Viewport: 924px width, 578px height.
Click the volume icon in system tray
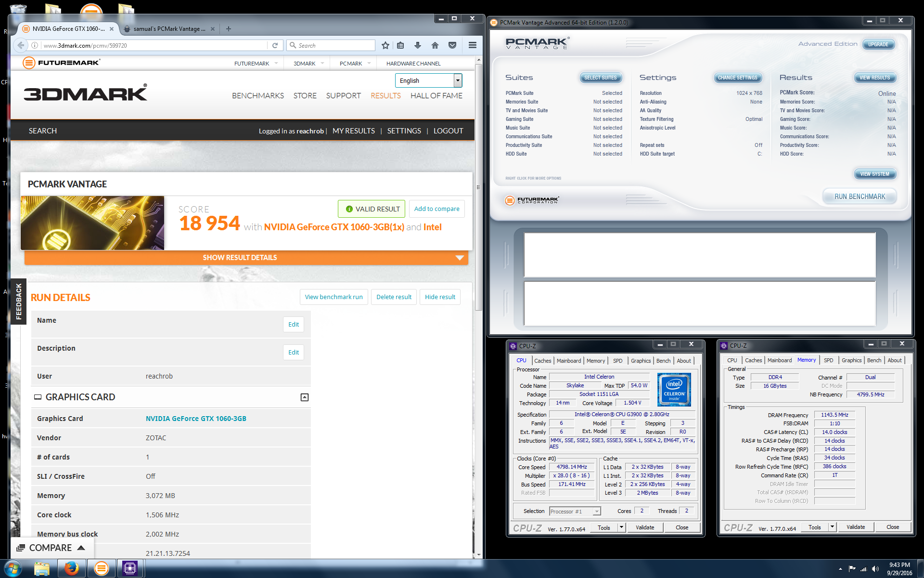click(875, 569)
